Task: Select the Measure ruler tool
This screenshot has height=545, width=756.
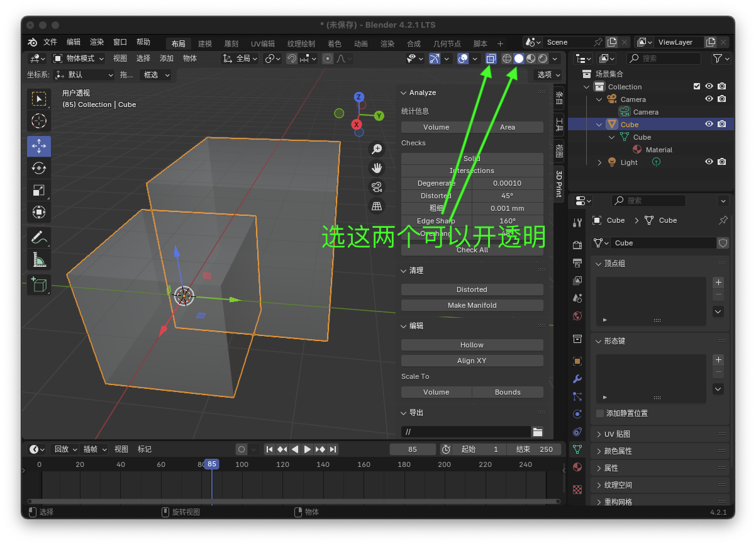Action: pos(39,259)
